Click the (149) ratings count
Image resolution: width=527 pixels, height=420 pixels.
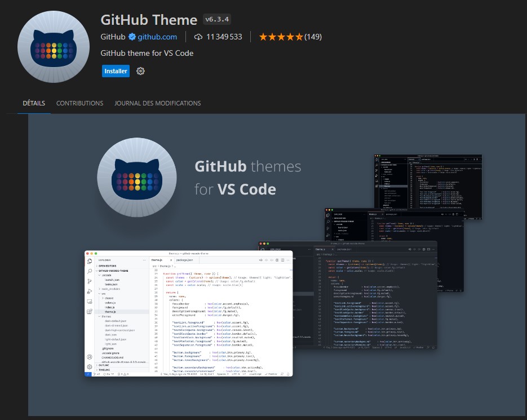pyautogui.click(x=313, y=37)
